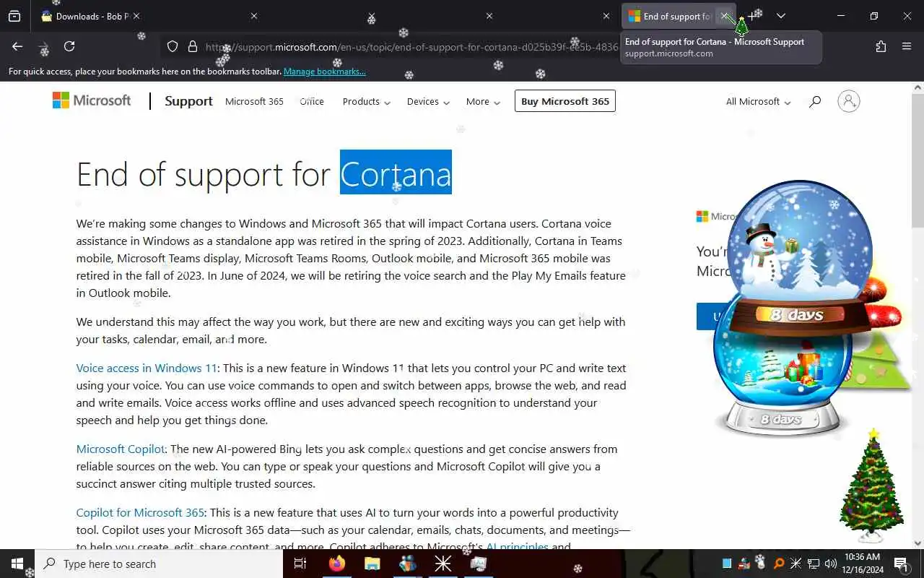Click the Buy Microsoft 365 button
Screen dimensions: 924x578
click(565, 101)
